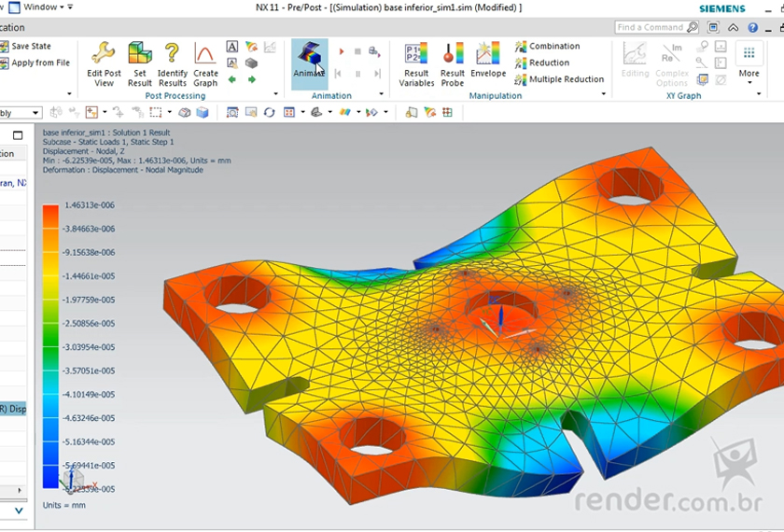Viewport: 784px width, 532px height.
Task: Click the Multiple Reduction button
Action: [559, 80]
